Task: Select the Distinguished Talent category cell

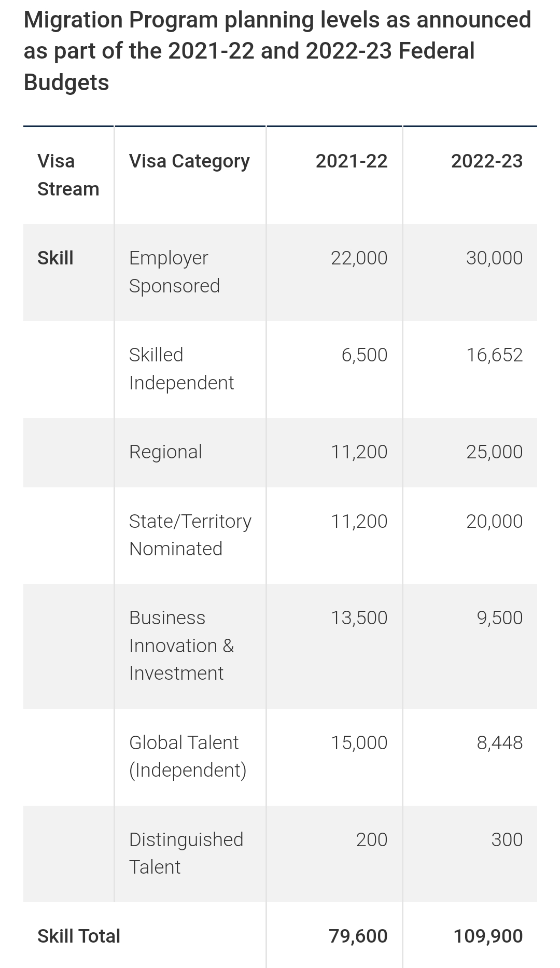Action: click(x=186, y=853)
